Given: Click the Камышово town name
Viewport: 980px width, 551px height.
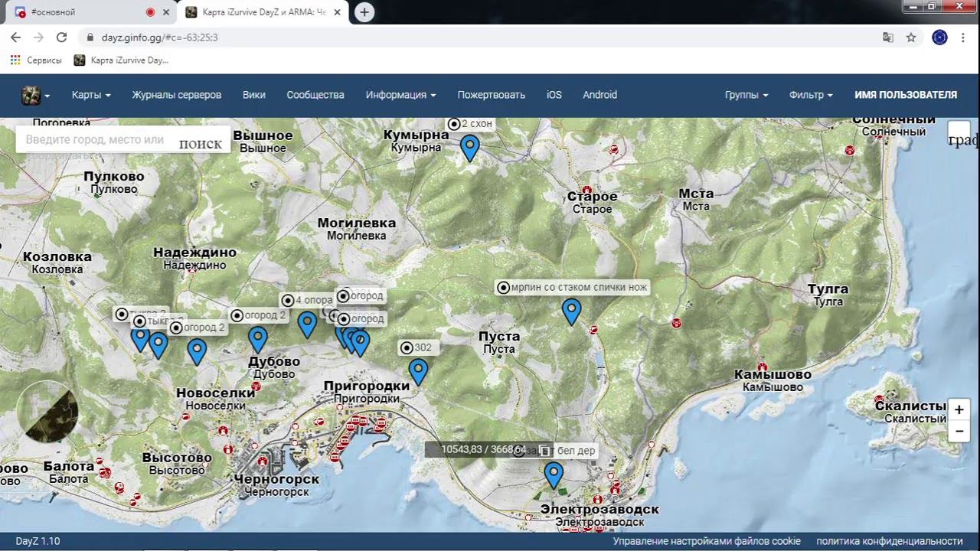Looking at the screenshot, I should (773, 374).
